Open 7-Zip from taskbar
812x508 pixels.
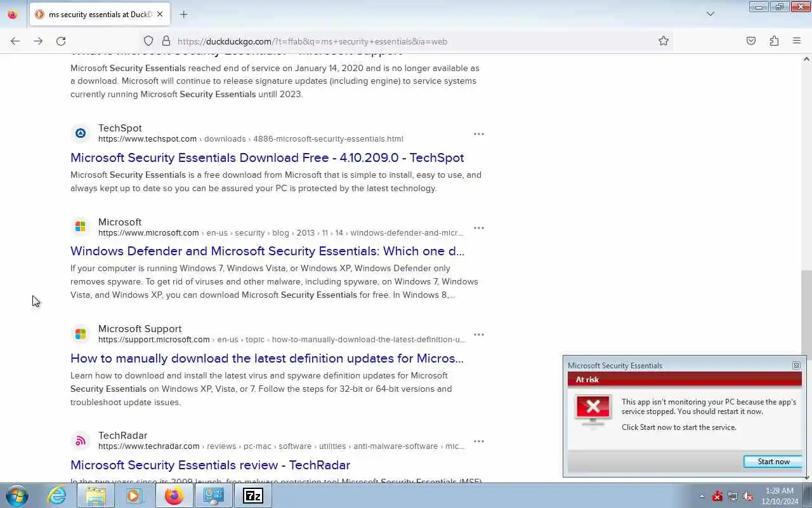pos(252,495)
